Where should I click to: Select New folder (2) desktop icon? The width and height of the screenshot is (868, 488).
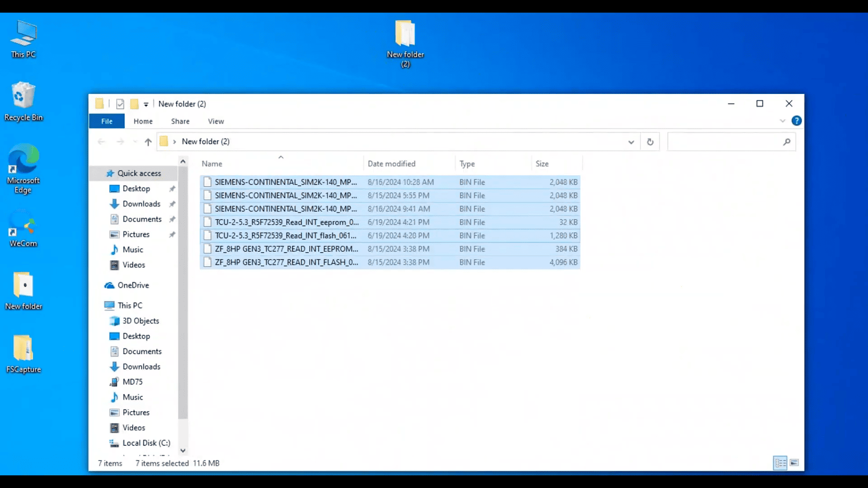[406, 44]
